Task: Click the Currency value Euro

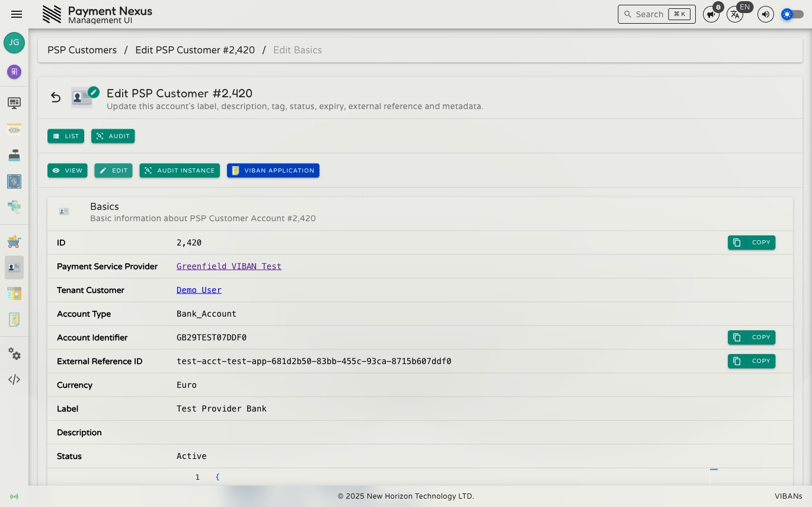Action: (187, 385)
